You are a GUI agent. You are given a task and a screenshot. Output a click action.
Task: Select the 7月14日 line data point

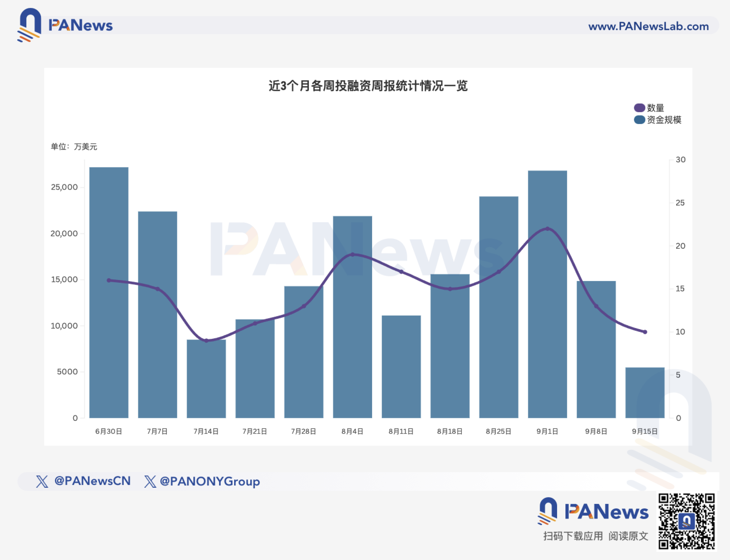[206, 341]
